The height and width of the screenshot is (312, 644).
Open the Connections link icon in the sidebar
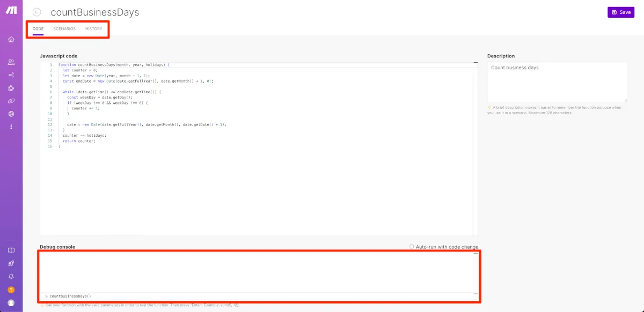coord(11,101)
